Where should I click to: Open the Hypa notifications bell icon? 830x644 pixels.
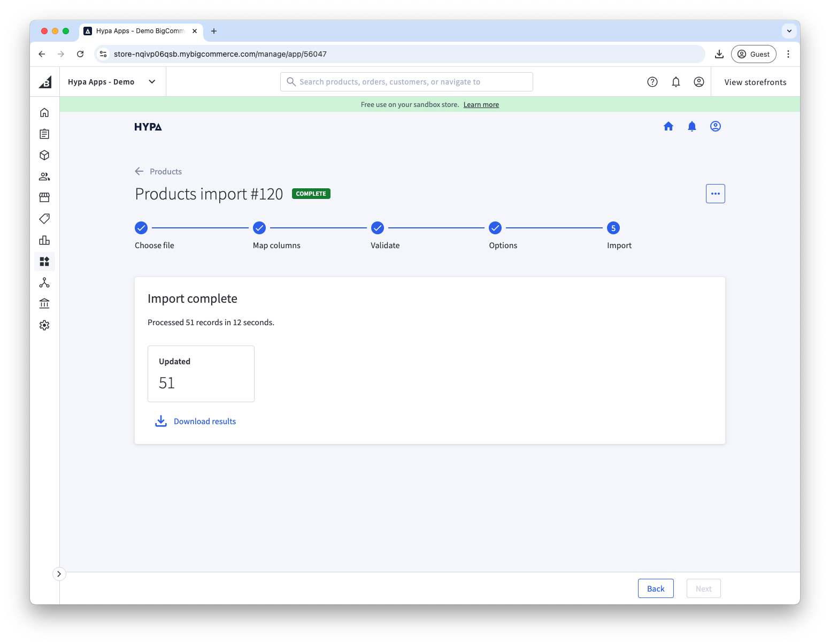691,126
